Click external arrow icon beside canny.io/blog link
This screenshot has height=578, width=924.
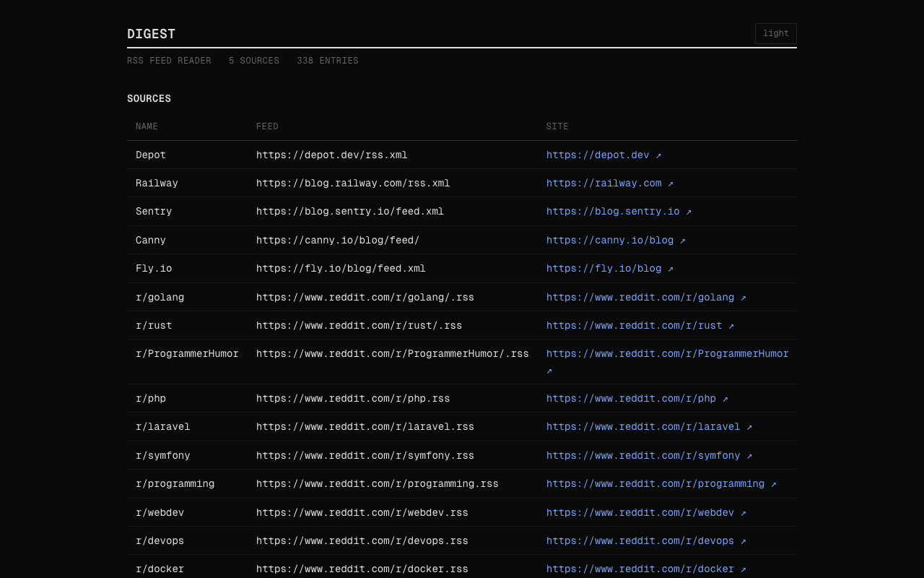683,241
